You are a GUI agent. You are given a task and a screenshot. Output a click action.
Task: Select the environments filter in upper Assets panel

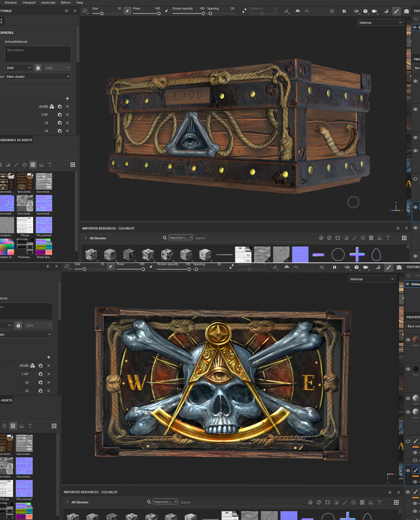click(x=41, y=164)
